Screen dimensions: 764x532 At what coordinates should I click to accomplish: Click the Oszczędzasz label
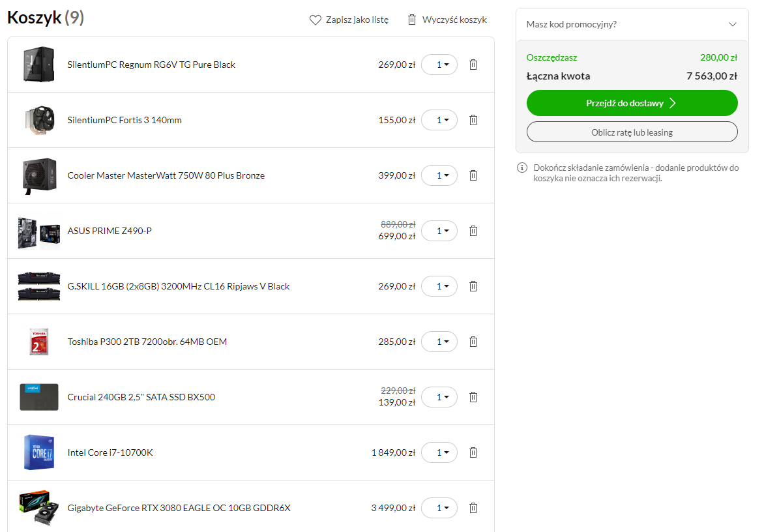(x=551, y=57)
